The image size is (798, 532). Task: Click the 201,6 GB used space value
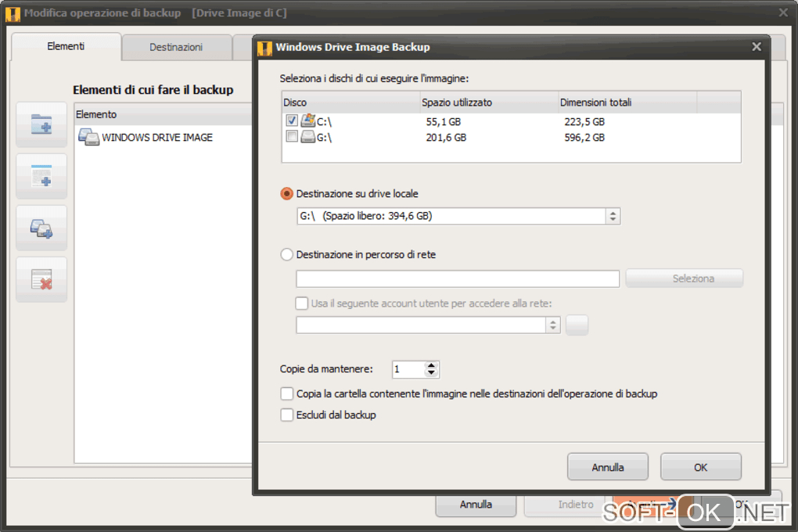pyautogui.click(x=446, y=138)
